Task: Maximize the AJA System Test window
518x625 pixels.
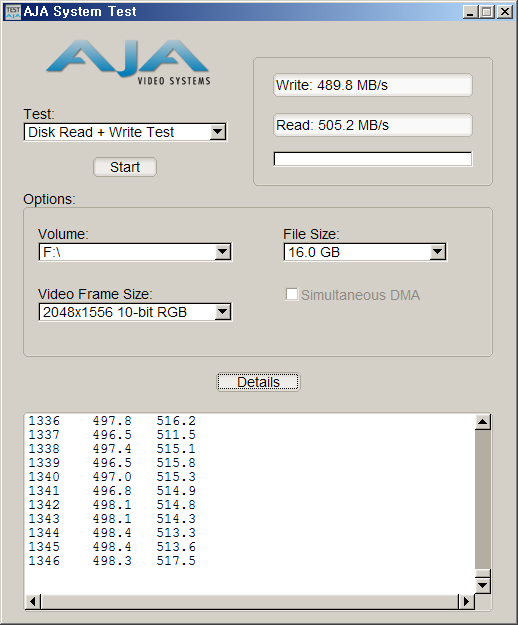Action: coord(487,12)
